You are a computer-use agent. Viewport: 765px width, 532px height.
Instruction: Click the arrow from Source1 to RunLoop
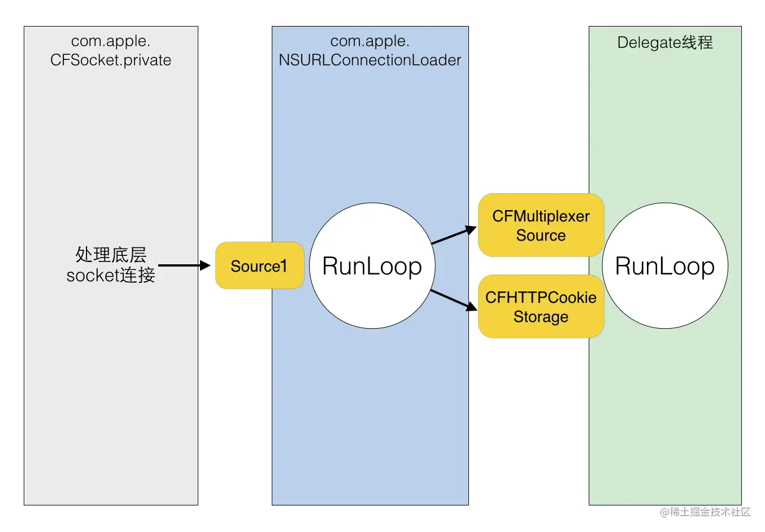pyautogui.click(x=185, y=264)
